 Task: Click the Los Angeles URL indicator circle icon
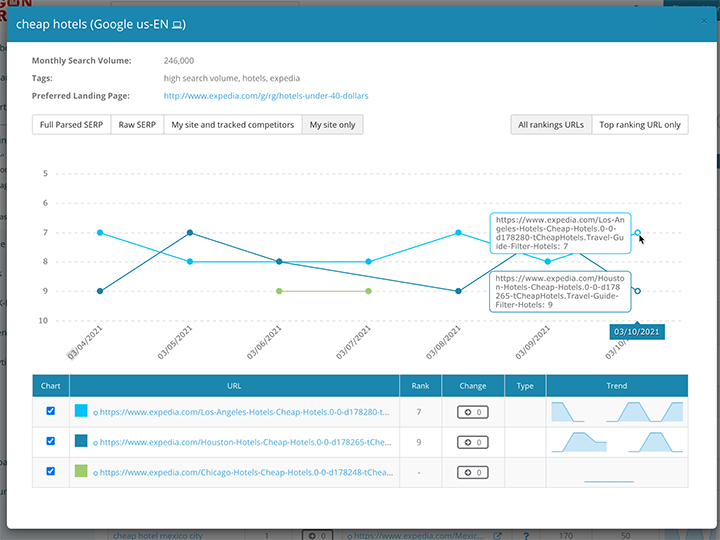tap(95, 412)
